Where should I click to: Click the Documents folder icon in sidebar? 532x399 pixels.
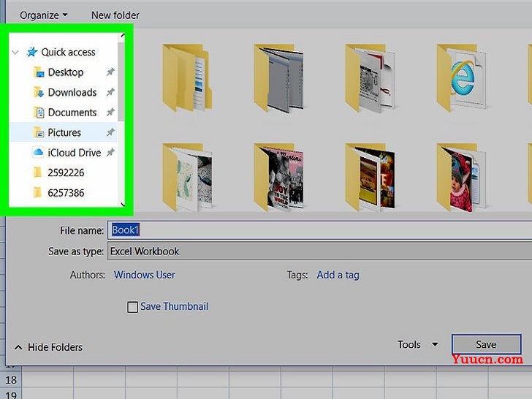[39, 113]
